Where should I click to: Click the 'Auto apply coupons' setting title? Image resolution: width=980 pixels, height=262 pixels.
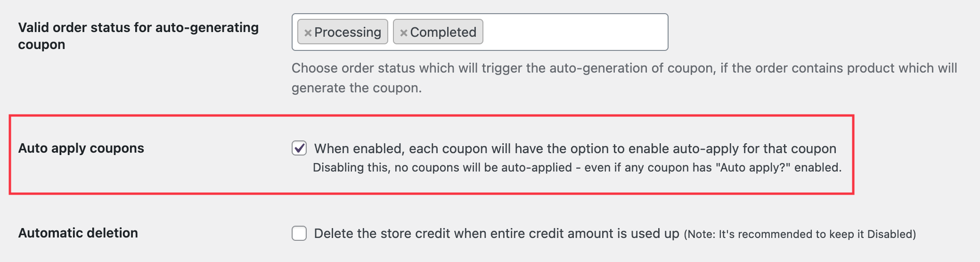pos(81,148)
